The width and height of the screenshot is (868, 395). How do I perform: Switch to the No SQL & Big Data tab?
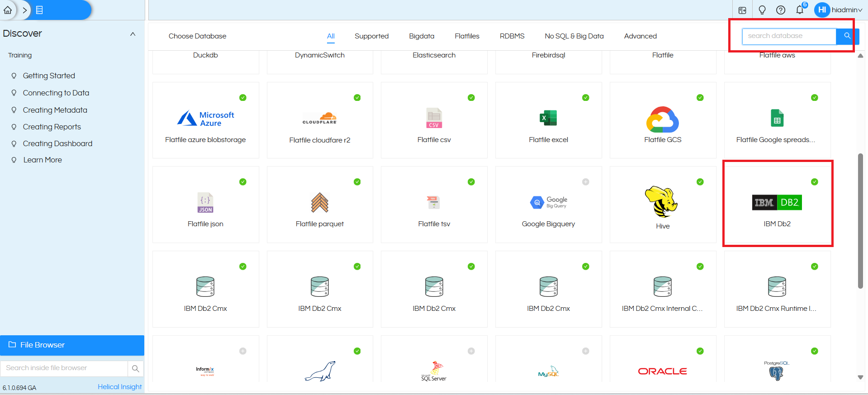click(574, 36)
